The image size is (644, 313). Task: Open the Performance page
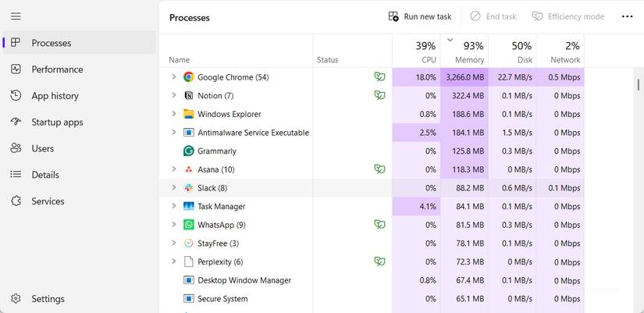[x=80, y=69]
